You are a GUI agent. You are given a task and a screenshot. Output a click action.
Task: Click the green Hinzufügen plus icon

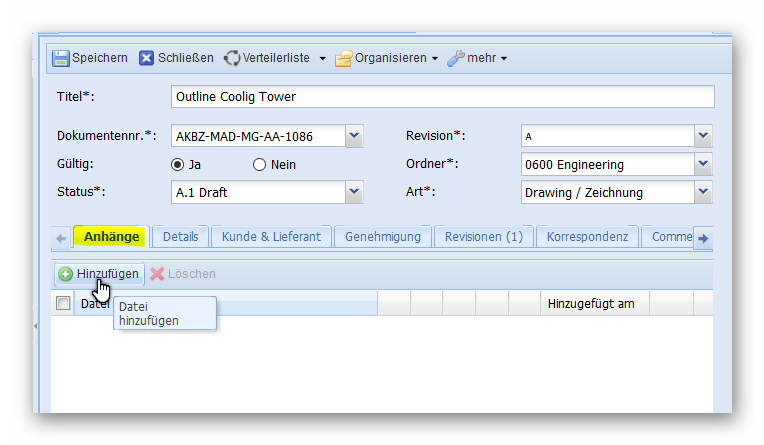65,274
